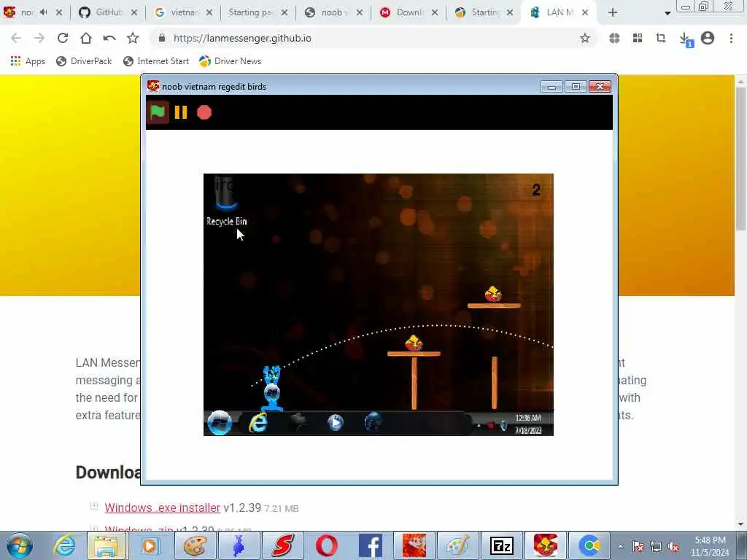Click the red bird on the lower platform
This screenshot has width=747, height=560.
(x=414, y=343)
